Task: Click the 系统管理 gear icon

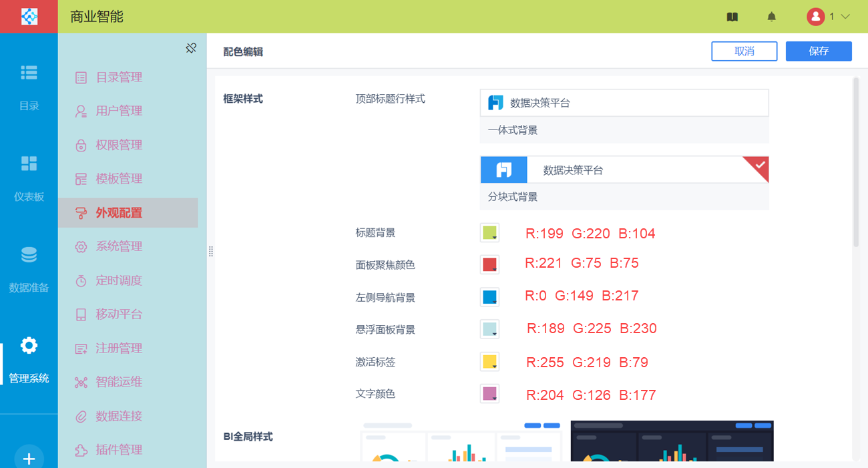Action: tap(81, 247)
